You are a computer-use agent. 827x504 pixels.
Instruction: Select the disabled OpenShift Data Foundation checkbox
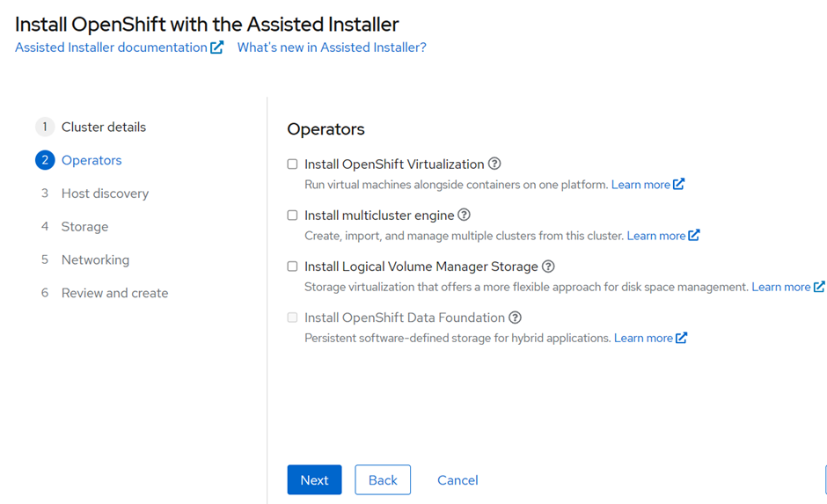292,318
